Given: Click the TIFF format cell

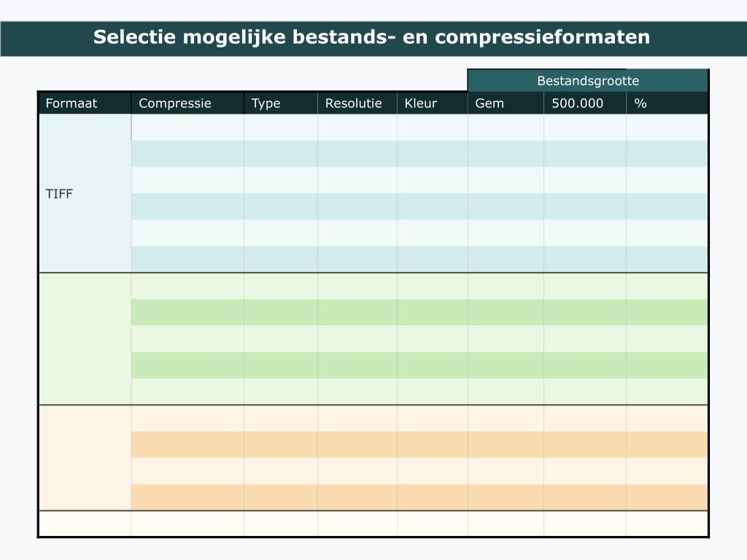Looking at the screenshot, I should coord(85,193).
